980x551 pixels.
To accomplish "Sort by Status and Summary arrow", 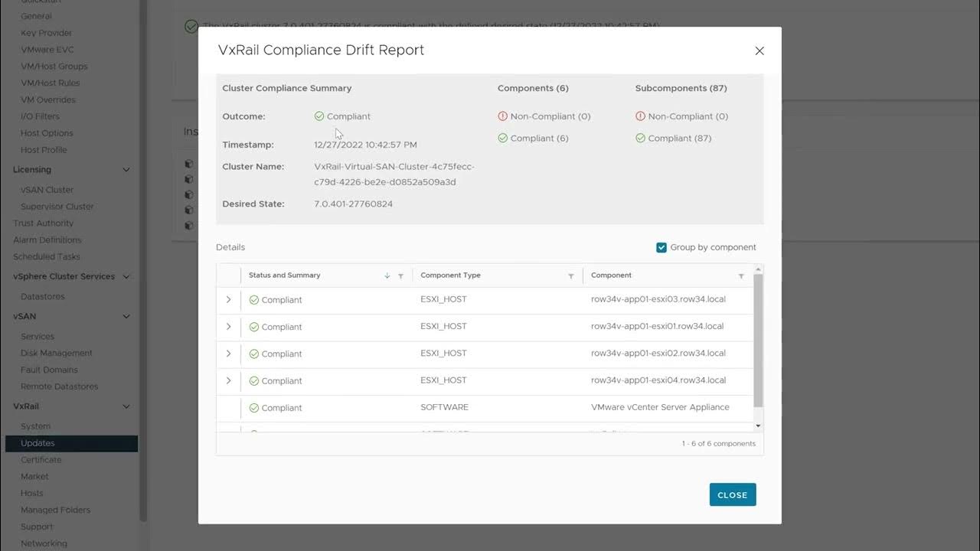I will pyautogui.click(x=387, y=276).
